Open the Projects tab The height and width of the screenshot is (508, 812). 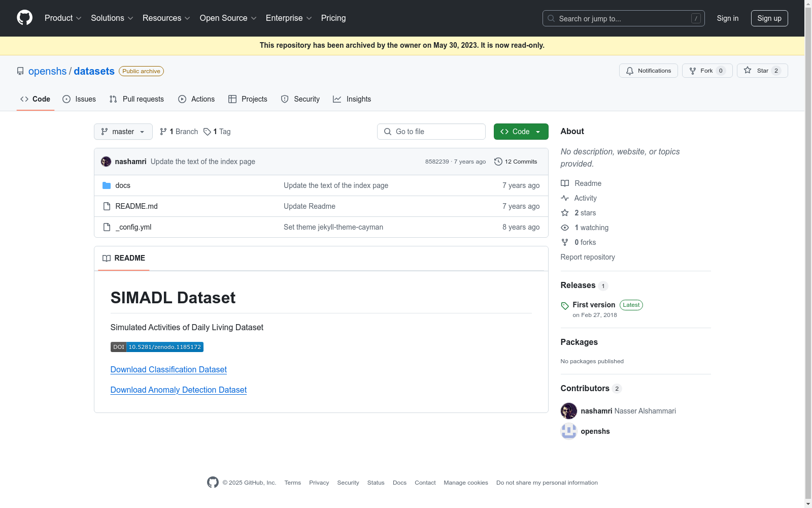(248, 99)
